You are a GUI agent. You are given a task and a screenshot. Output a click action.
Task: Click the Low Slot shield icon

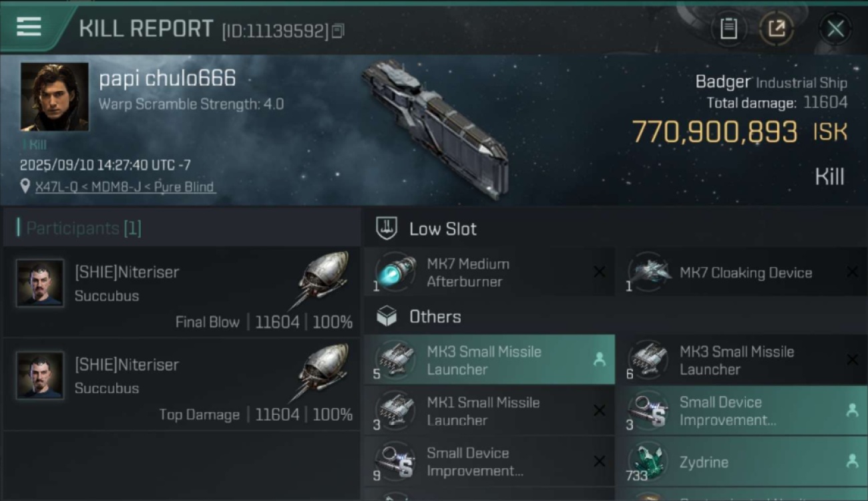coord(387,228)
